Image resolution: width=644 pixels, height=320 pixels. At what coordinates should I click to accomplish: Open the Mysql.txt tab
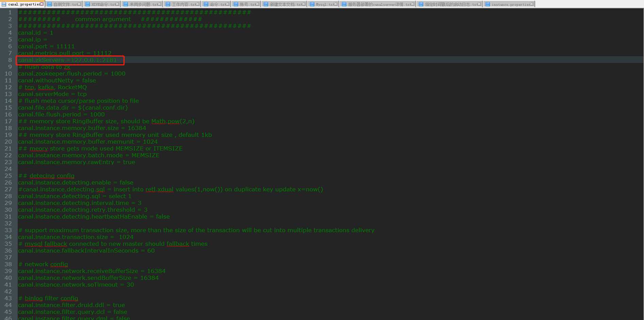point(323,4)
